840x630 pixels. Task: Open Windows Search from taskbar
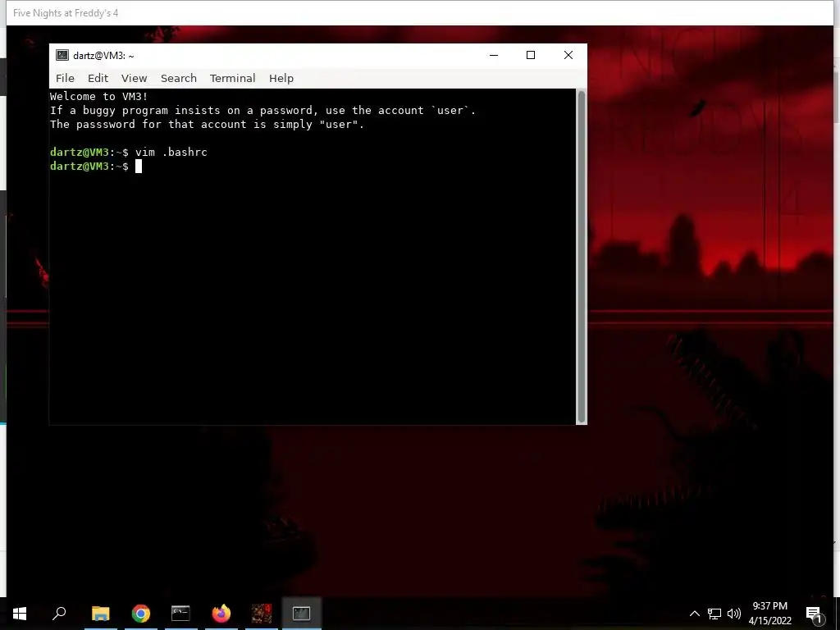[59, 614]
